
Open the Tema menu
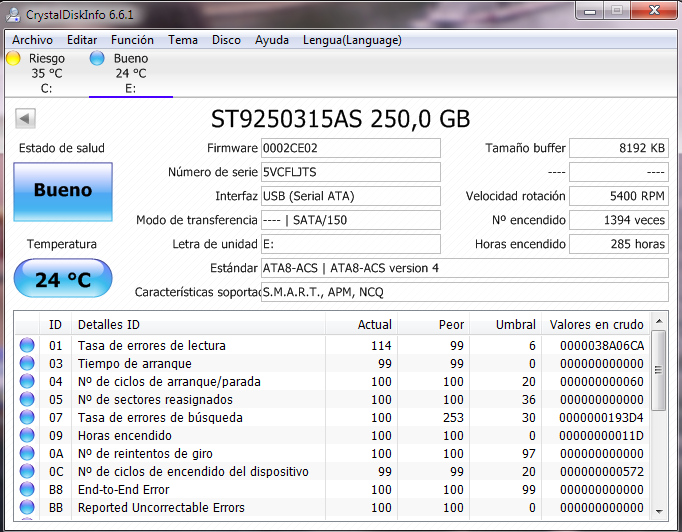[x=183, y=40]
